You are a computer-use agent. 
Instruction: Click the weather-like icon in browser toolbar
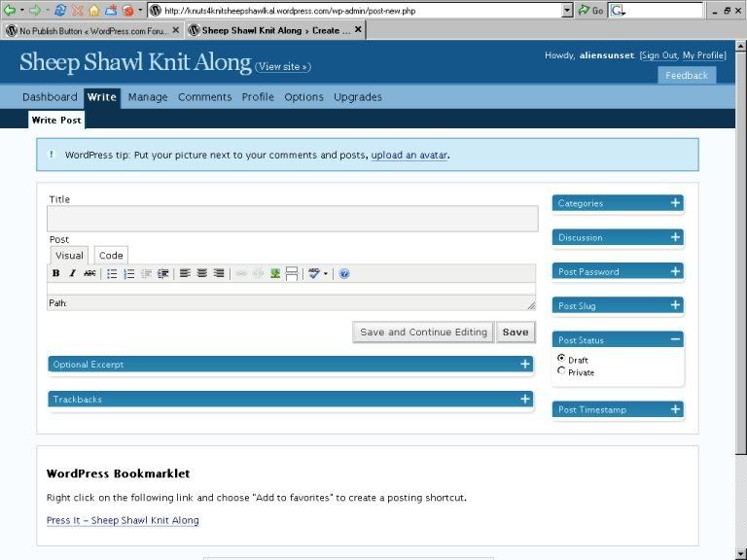pyautogui.click(x=111, y=10)
